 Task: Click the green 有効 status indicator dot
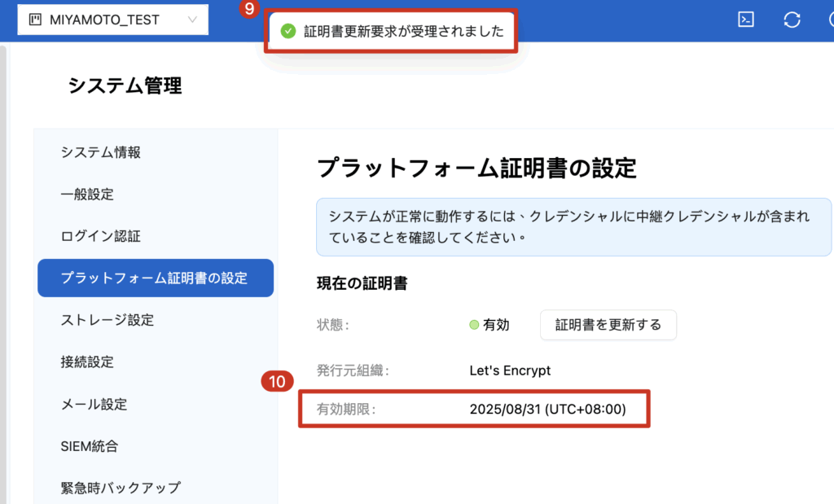474,325
